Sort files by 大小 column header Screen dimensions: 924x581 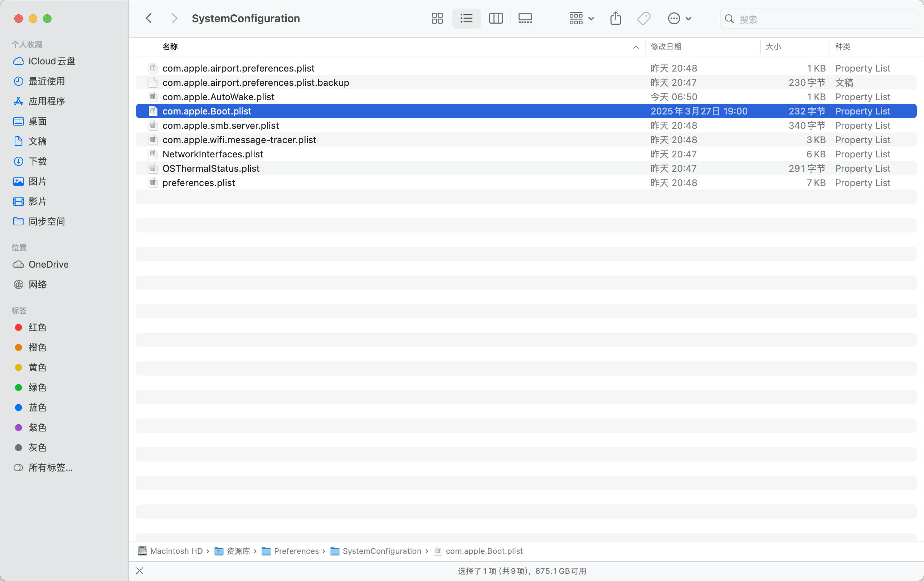tap(773, 47)
